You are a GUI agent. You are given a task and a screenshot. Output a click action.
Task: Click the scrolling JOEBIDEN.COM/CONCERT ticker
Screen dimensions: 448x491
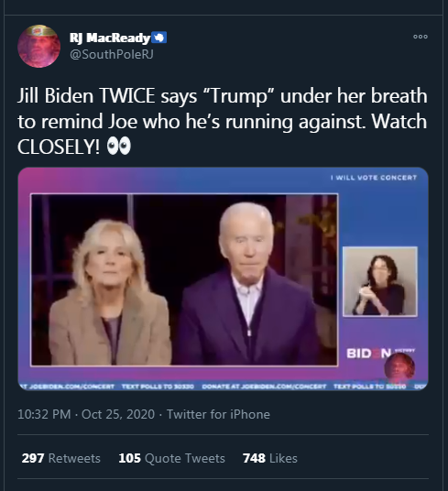tap(223, 387)
